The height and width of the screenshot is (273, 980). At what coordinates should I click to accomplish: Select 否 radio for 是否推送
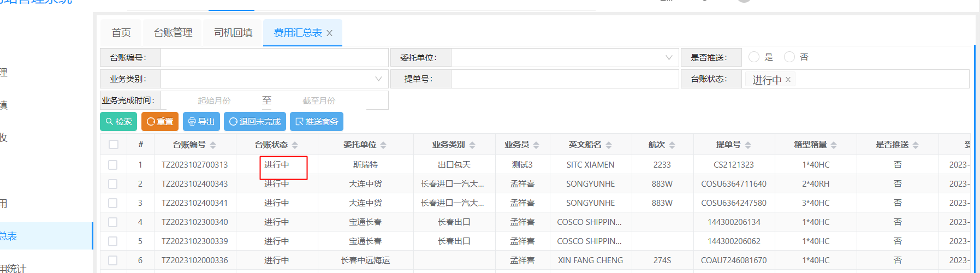(x=789, y=57)
